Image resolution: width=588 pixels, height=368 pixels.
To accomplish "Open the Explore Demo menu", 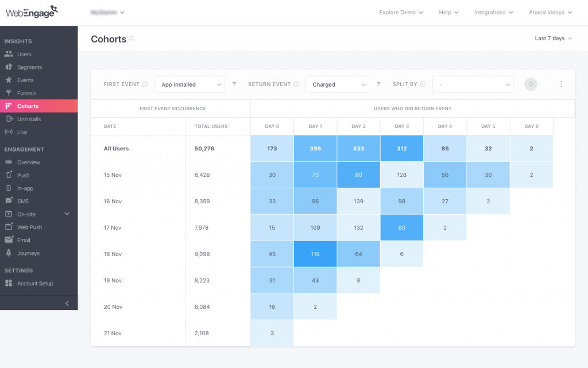I will pos(400,12).
